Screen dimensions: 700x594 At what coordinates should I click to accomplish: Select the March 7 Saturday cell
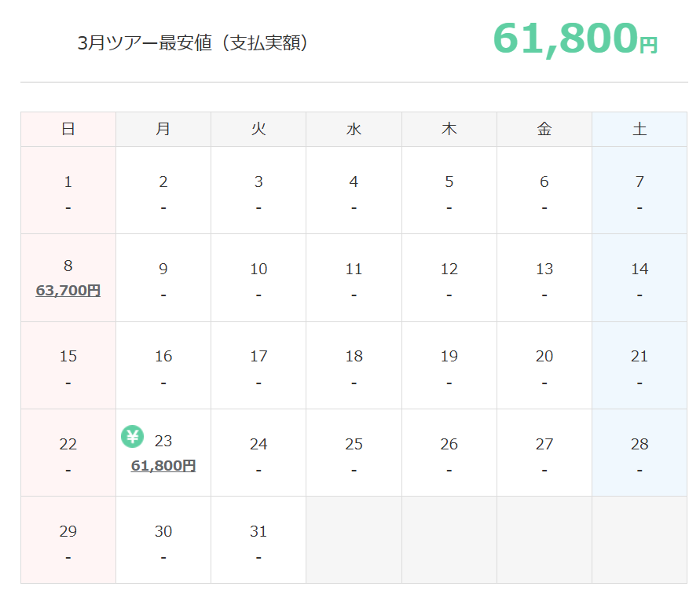pyautogui.click(x=640, y=190)
